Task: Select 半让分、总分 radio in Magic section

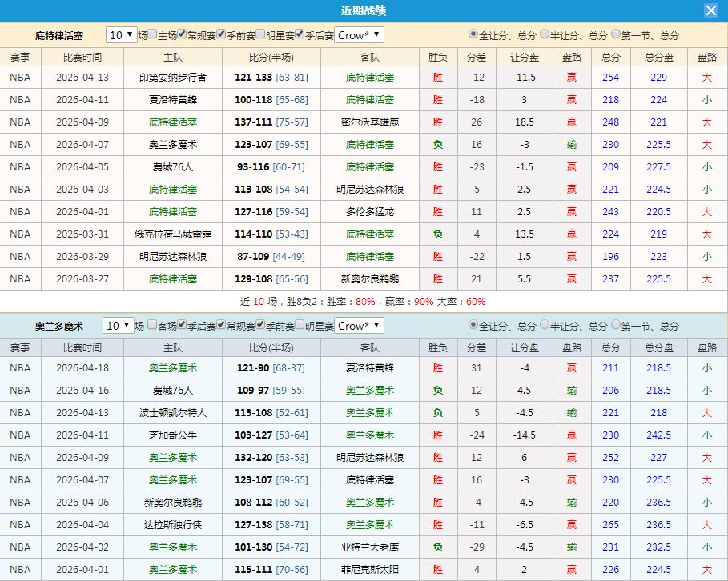Action: (545, 326)
